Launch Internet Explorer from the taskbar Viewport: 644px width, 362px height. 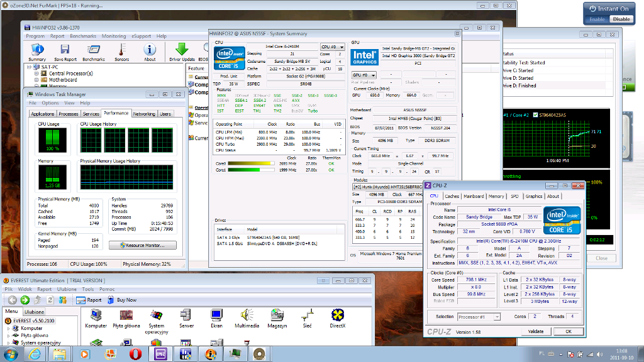click(35, 354)
